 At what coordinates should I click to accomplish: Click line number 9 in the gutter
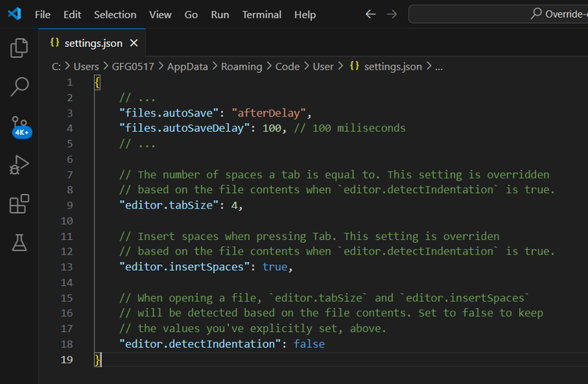pyautogui.click(x=70, y=205)
